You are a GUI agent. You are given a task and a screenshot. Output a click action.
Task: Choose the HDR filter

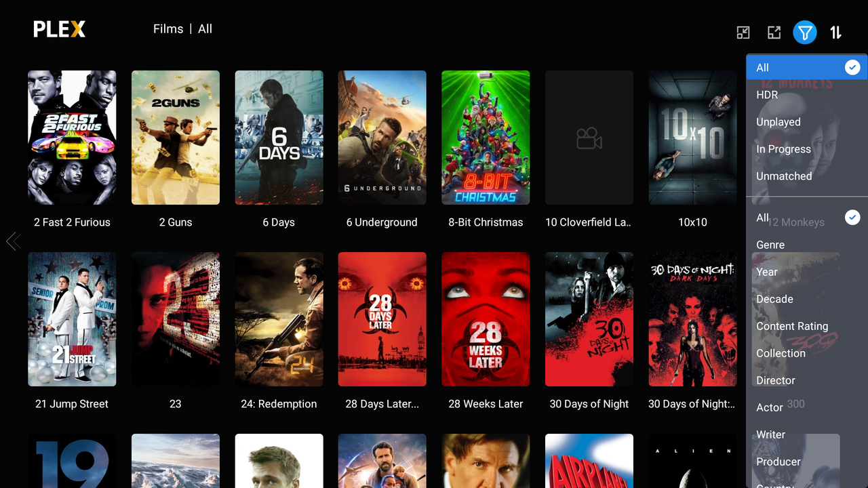[x=807, y=95]
